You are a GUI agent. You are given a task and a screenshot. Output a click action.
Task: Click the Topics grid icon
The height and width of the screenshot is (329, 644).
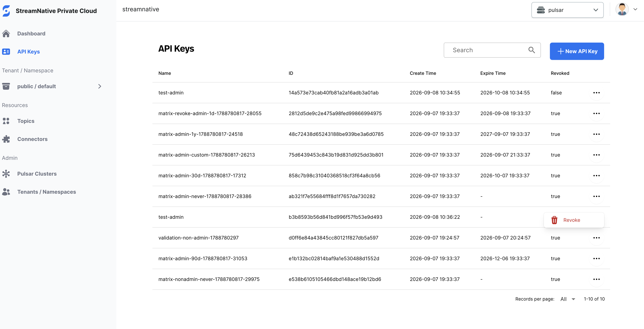click(6, 121)
